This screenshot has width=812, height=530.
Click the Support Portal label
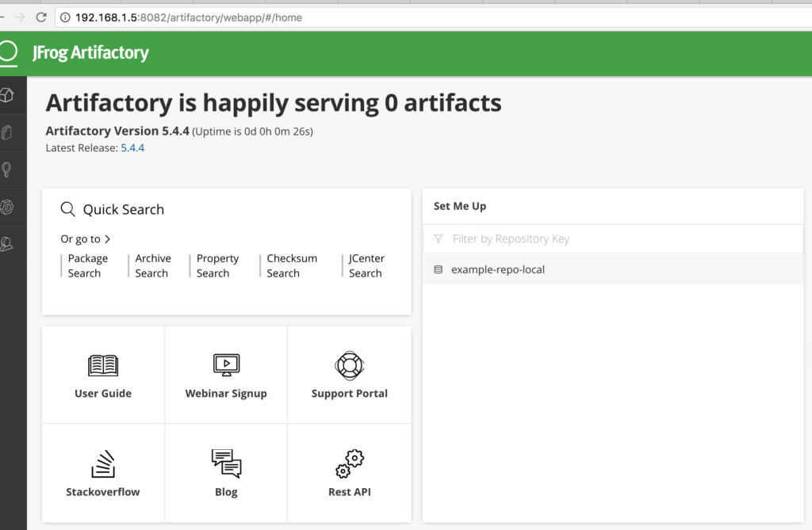(x=350, y=394)
